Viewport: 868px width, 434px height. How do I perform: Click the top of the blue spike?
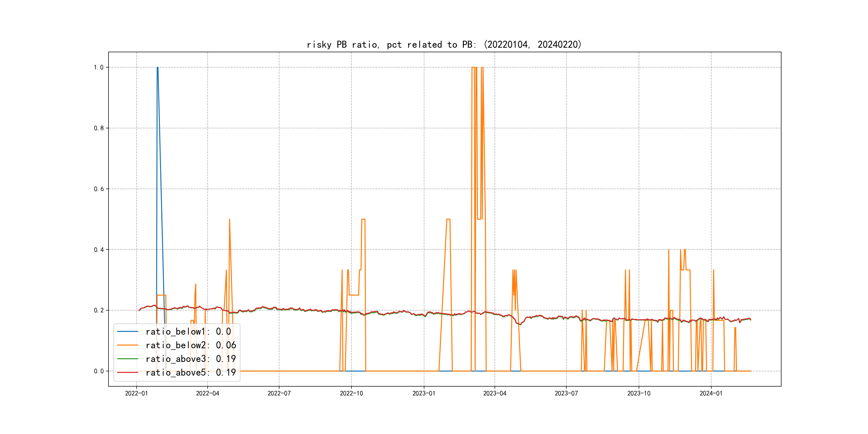tap(157, 68)
